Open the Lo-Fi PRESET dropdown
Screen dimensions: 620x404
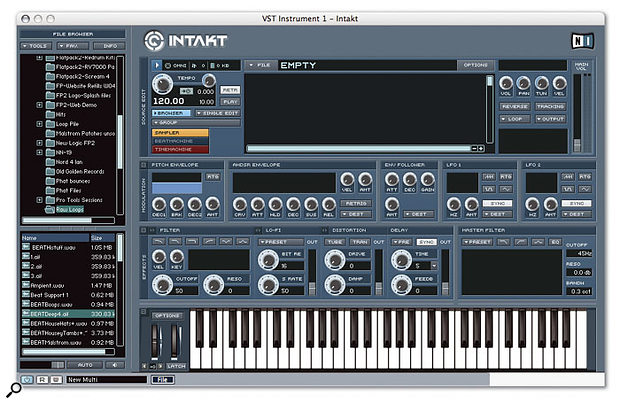coord(281,242)
